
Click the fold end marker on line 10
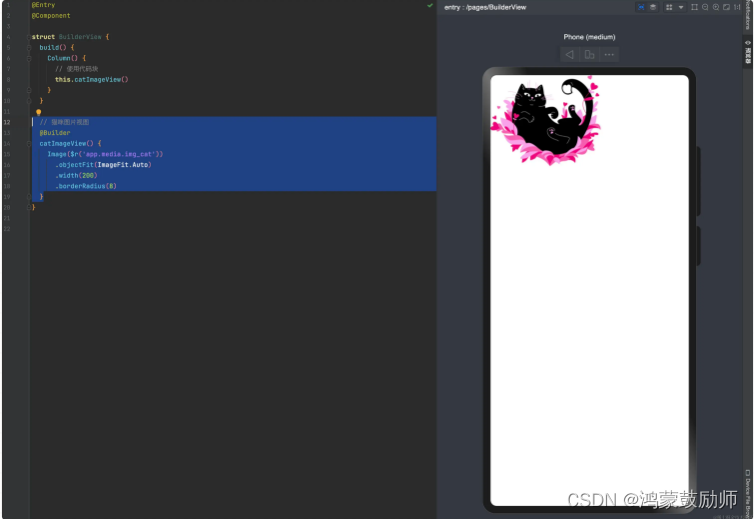(x=28, y=101)
